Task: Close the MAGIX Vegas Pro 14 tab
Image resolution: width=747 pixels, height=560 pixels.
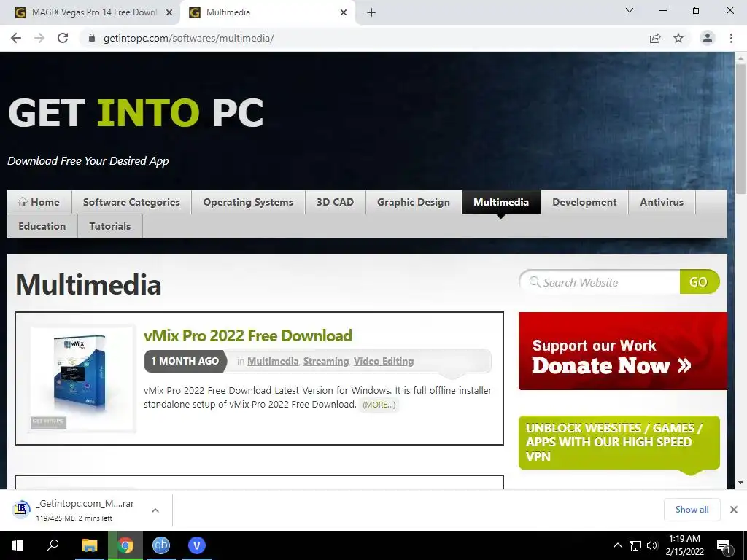Action: [x=169, y=12]
